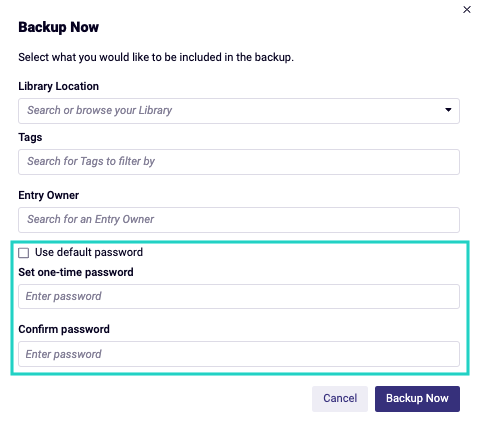Viewport: 477px width, 430px height.
Task: Click the Entry Owner field label
Action: (49, 195)
